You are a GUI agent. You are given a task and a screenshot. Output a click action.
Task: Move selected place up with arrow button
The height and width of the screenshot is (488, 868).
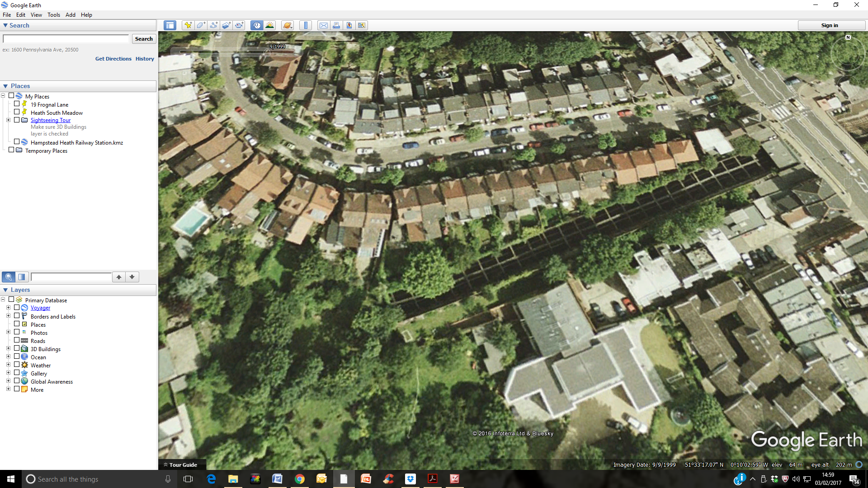click(x=118, y=277)
